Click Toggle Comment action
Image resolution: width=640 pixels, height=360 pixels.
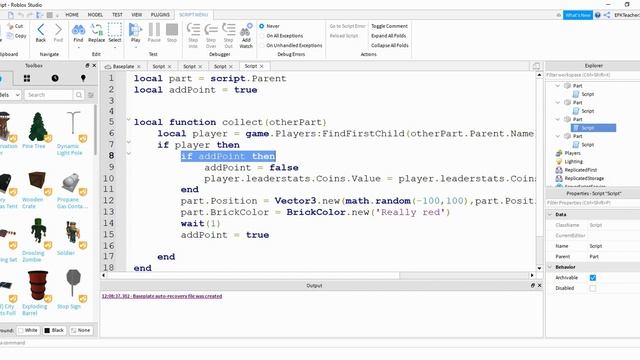click(389, 26)
